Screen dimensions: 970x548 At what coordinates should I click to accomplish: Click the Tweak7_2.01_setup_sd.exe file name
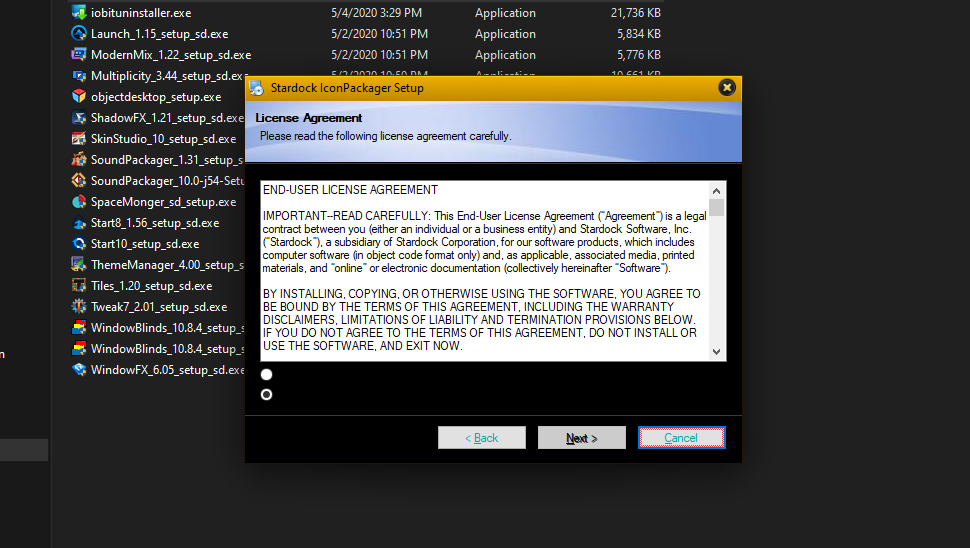158,307
